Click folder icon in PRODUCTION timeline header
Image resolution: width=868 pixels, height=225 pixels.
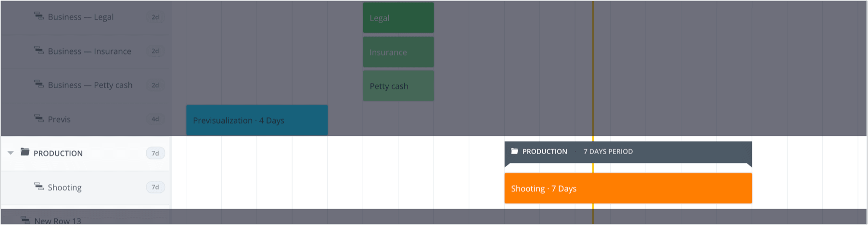click(514, 151)
